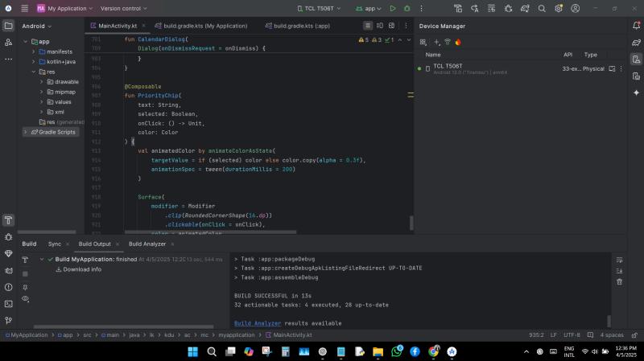Viewport: 644px width, 361px height.
Task: Switch editor to Code-only view mode
Action: (x=368, y=26)
